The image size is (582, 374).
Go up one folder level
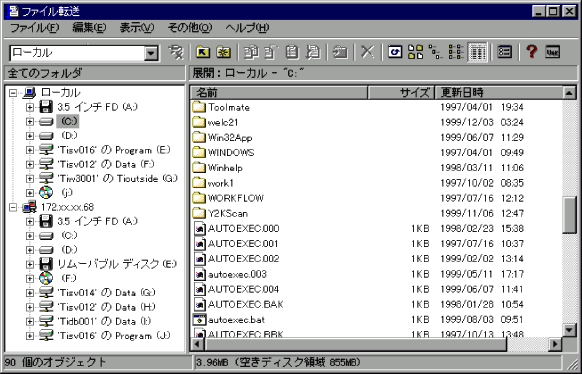pos(203,52)
